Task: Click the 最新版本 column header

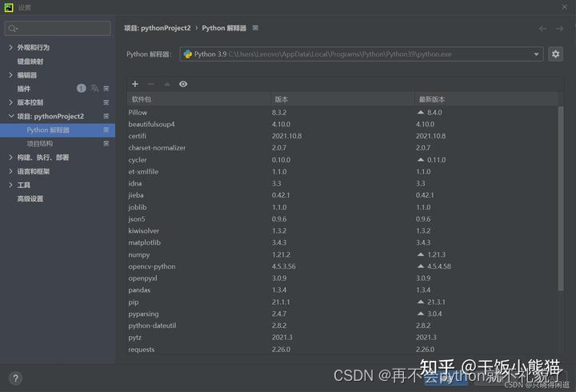Action: tap(486, 99)
